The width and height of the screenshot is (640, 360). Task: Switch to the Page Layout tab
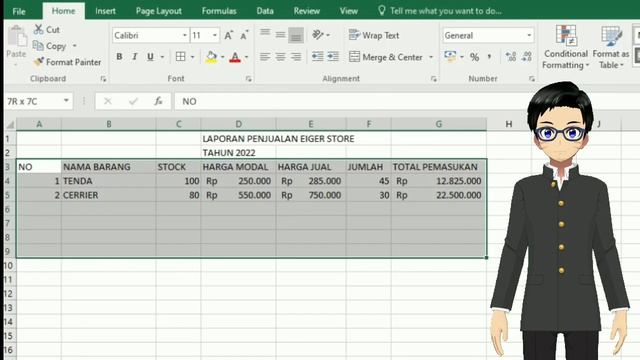(x=158, y=11)
